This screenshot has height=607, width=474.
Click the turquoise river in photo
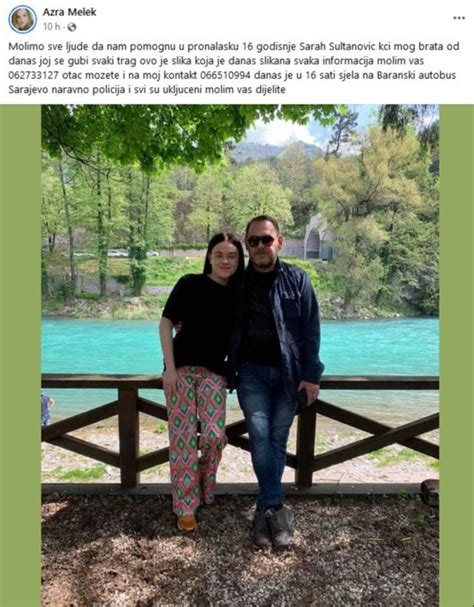380,346
